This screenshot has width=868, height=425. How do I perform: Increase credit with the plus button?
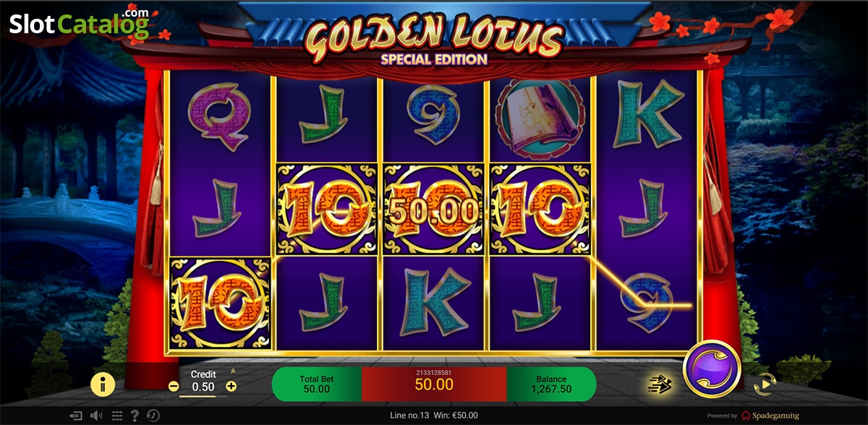231,387
